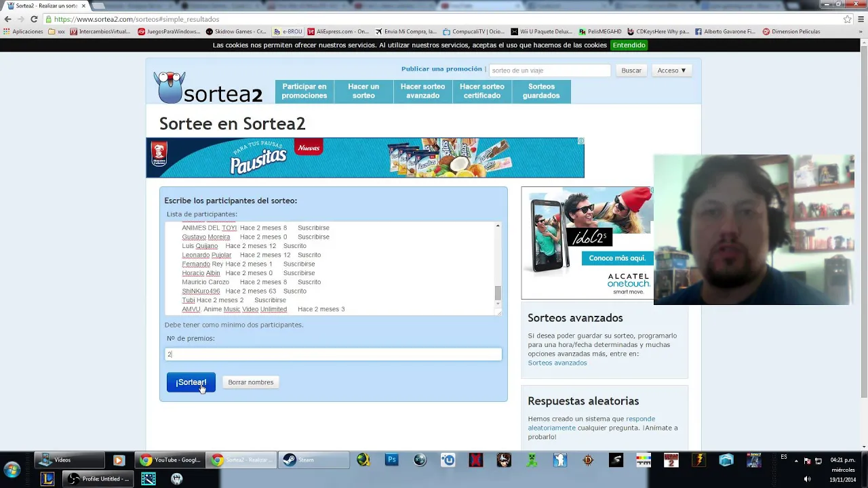Open the Alberto Gavarone Facebook bookmark
This screenshot has width=868, height=488.
point(725,31)
